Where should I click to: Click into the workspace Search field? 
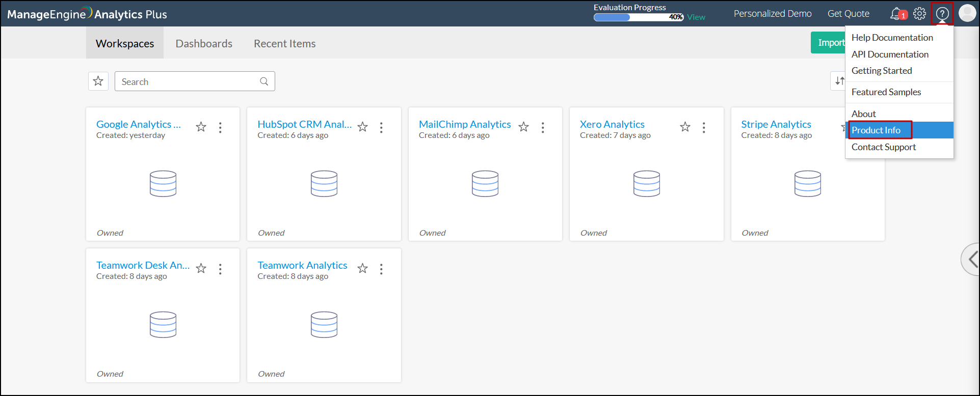point(189,81)
